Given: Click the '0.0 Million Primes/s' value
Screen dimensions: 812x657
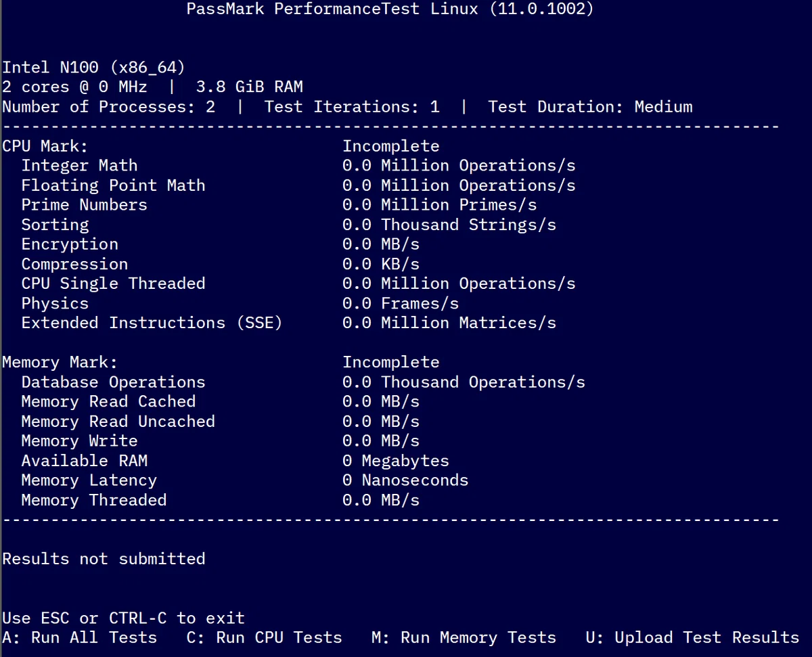Looking at the screenshot, I should coord(439,205).
